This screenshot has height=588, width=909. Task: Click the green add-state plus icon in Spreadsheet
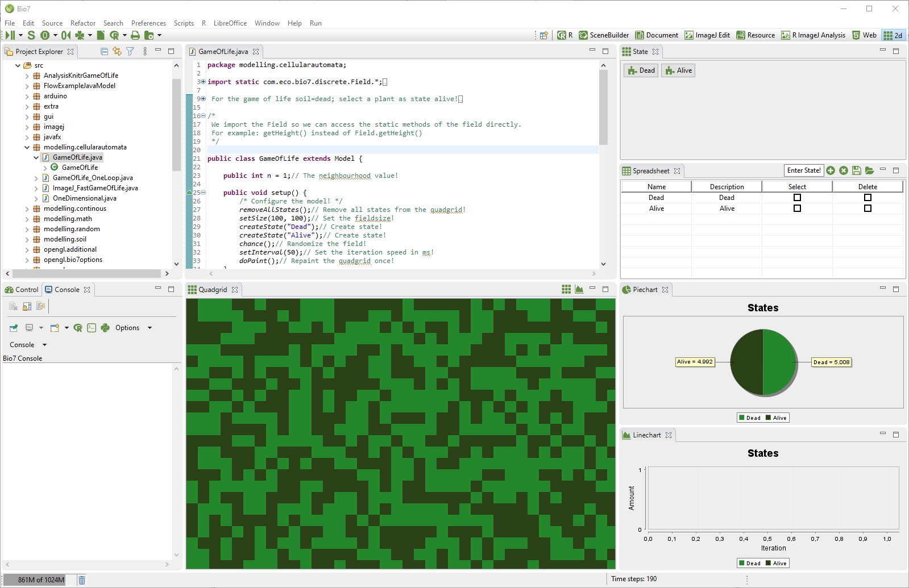831,170
